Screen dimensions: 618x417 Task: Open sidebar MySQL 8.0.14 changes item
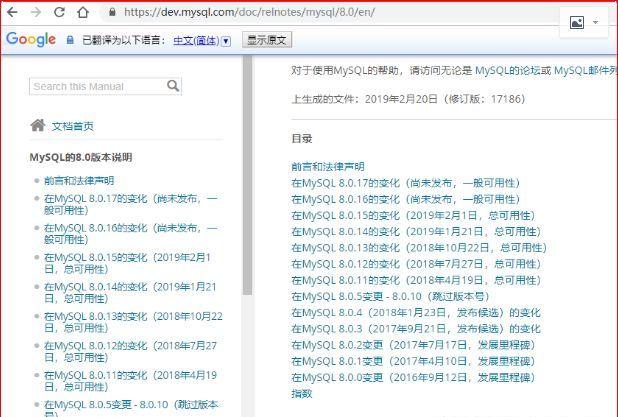[130, 292]
